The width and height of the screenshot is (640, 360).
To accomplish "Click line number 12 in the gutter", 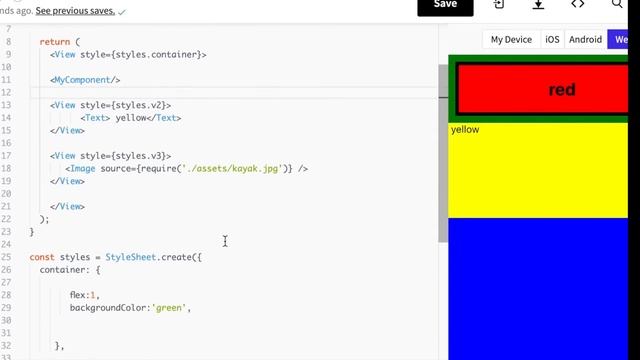I will (6, 93).
